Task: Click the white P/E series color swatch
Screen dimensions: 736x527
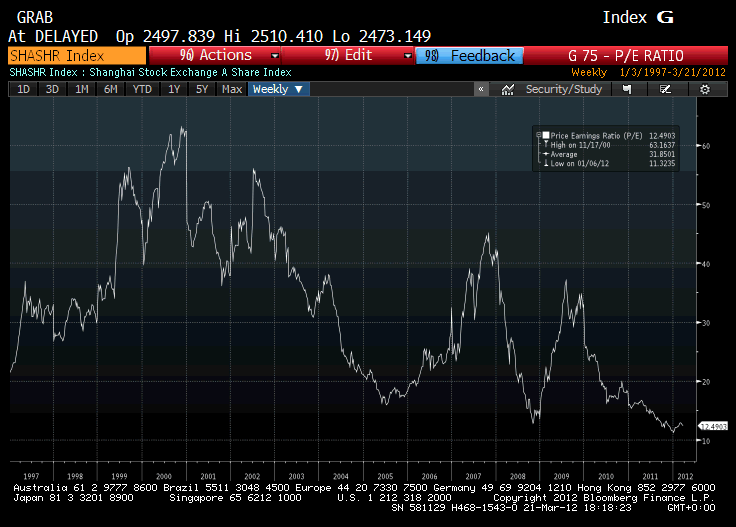Action: pyautogui.click(x=546, y=135)
